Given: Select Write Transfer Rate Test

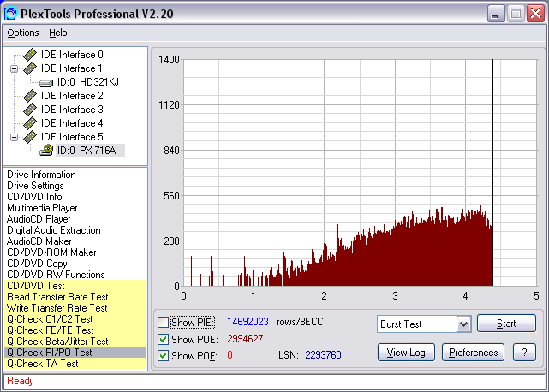Looking at the screenshot, I should 75,308.
